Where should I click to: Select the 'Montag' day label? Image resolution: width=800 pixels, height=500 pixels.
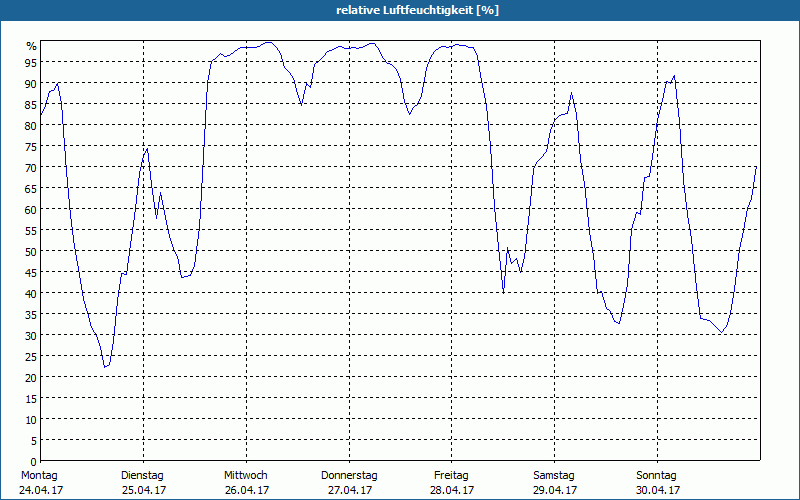click(x=39, y=476)
